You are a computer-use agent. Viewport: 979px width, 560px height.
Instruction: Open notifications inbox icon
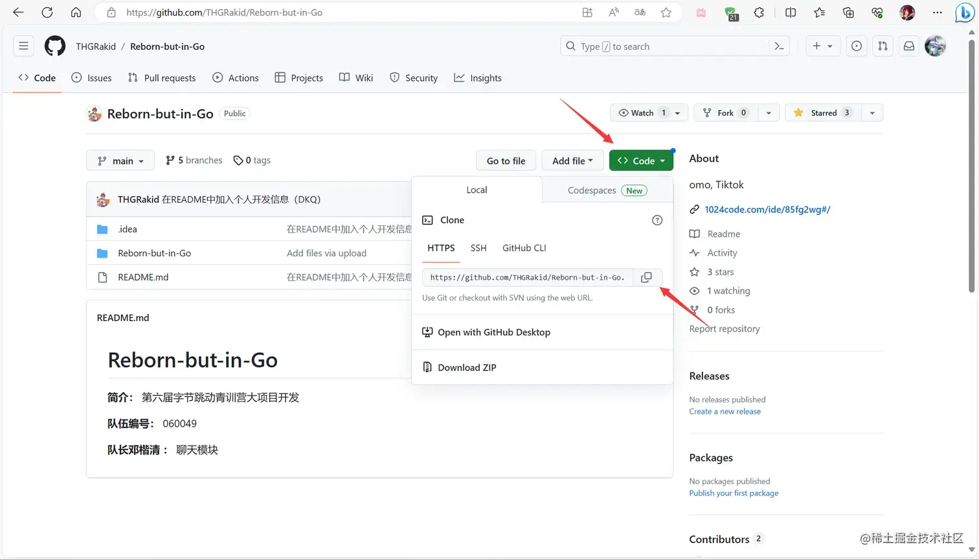pyautogui.click(x=909, y=46)
